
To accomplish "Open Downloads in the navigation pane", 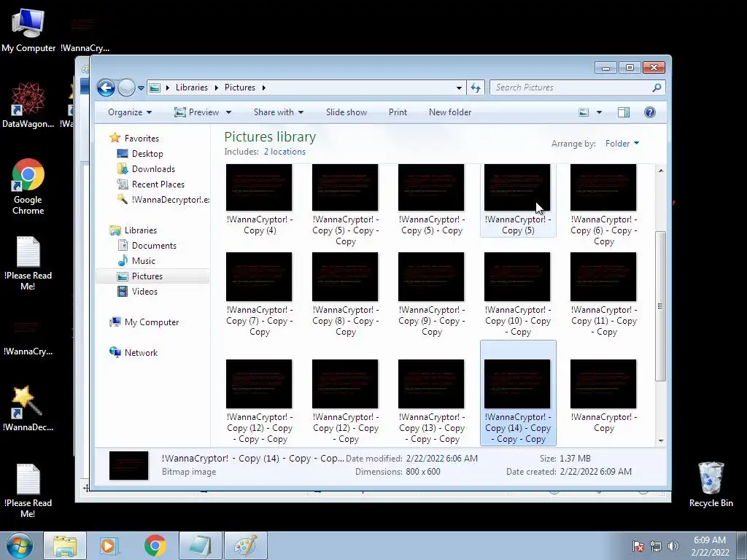I will (x=153, y=169).
